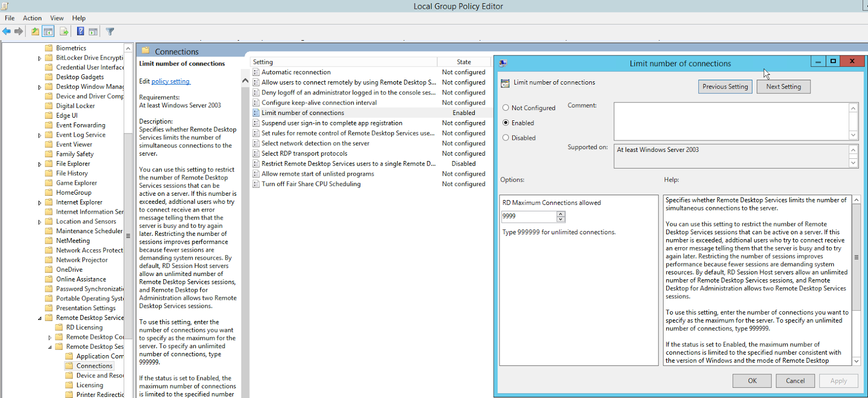
Task: Toggle Show/Hide Action Pane toolbar icon
Action: coord(93,31)
